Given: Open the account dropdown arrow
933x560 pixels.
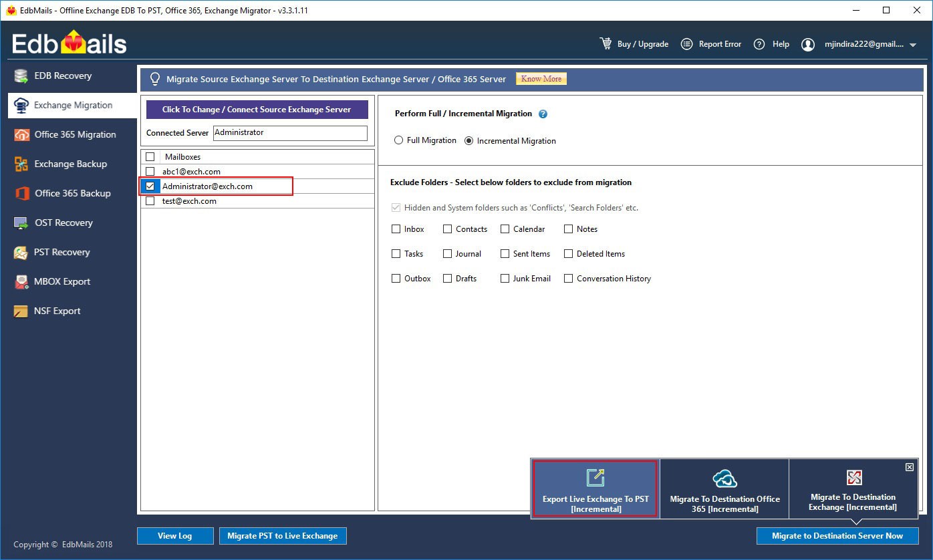Looking at the screenshot, I should [x=913, y=45].
